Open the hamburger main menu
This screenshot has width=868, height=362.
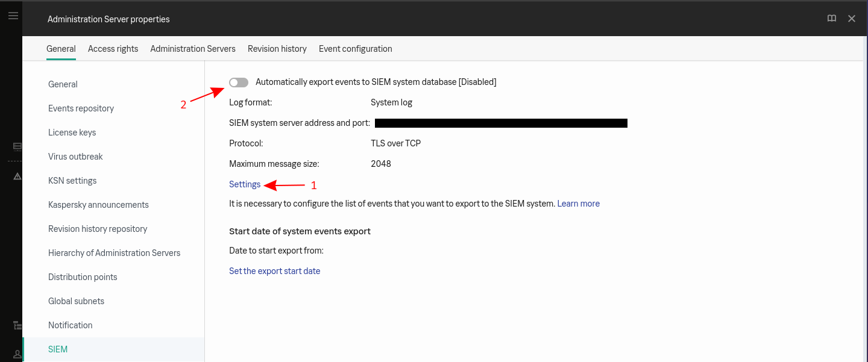point(13,16)
